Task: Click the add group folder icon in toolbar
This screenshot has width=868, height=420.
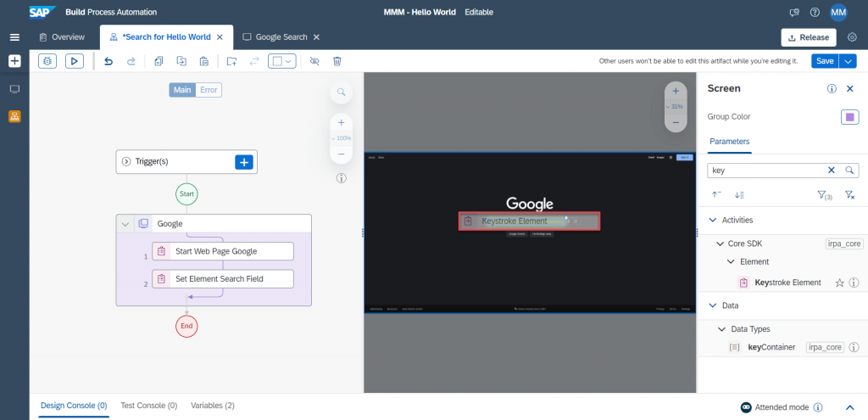Action: [232, 61]
